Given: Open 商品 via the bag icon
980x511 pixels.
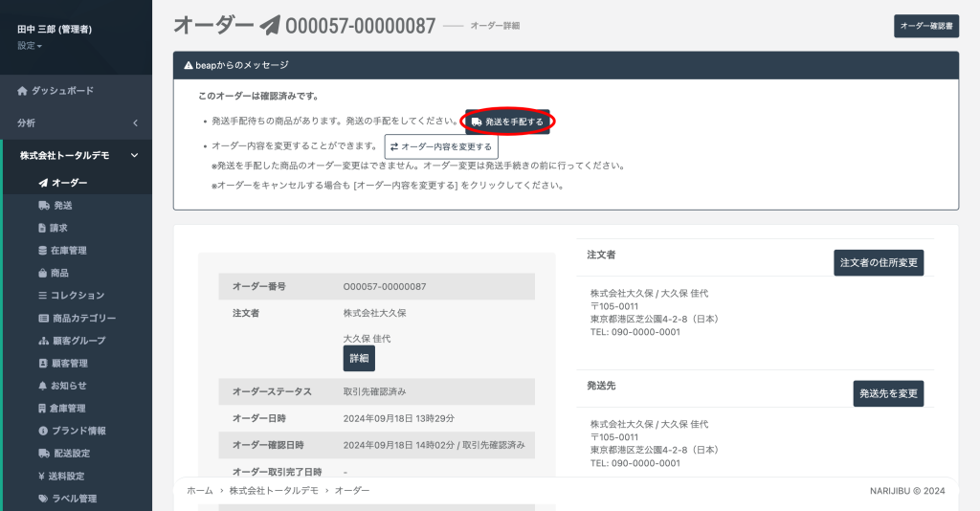Looking at the screenshot, I should pyautogui.click(x=42, y=273).
